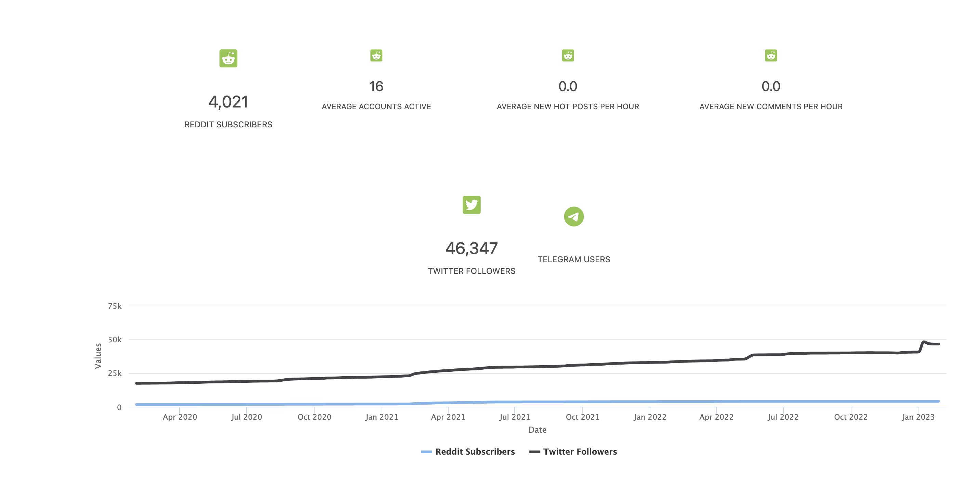Click the 50k y-axis value label

(115, 340)
